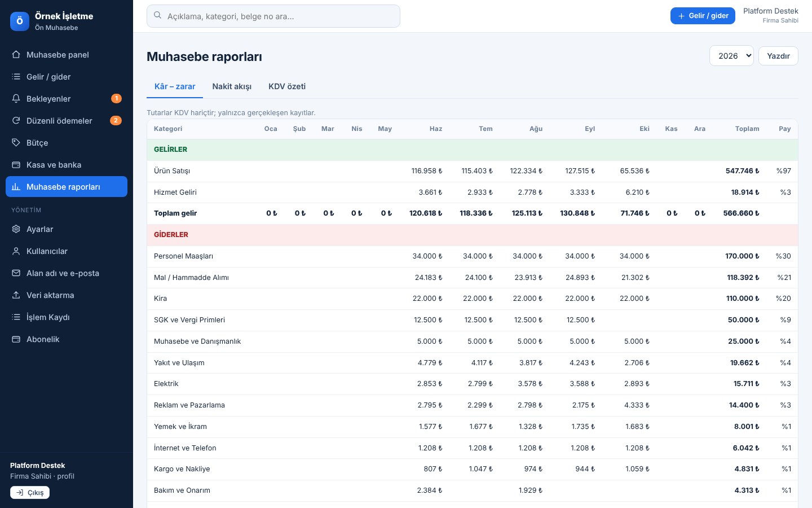Click the Personel Maaşları row label
This screenshot has height=508, width=812.
(183, 256)
